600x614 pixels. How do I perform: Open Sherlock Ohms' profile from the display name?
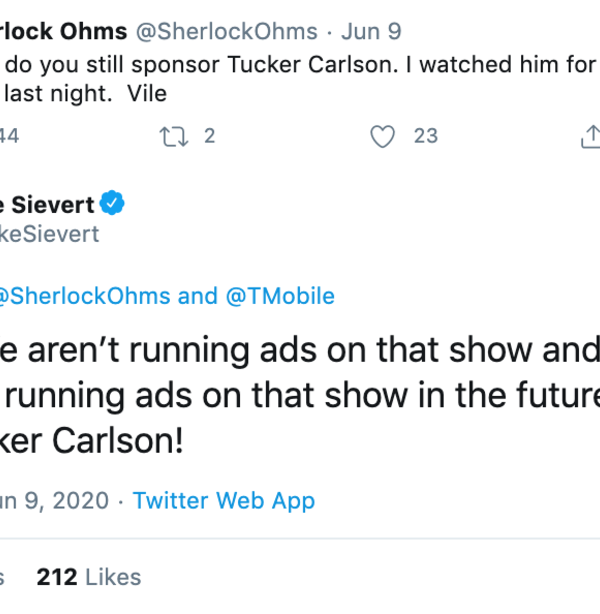60,31
